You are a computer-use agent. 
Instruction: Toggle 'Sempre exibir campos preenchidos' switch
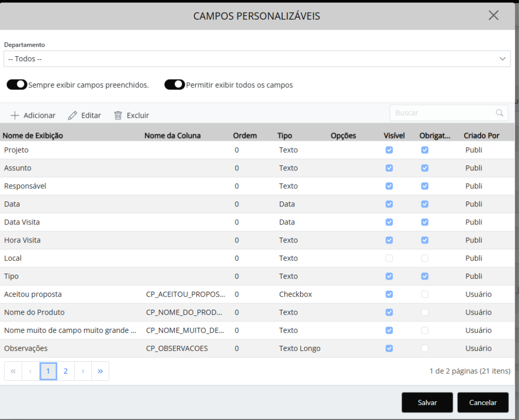tap(17, 85)
